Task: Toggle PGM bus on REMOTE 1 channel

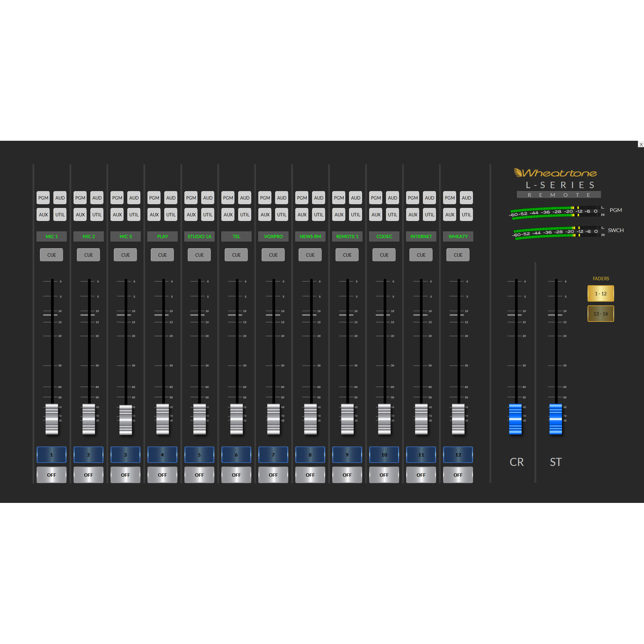Action: click(339, 198)
